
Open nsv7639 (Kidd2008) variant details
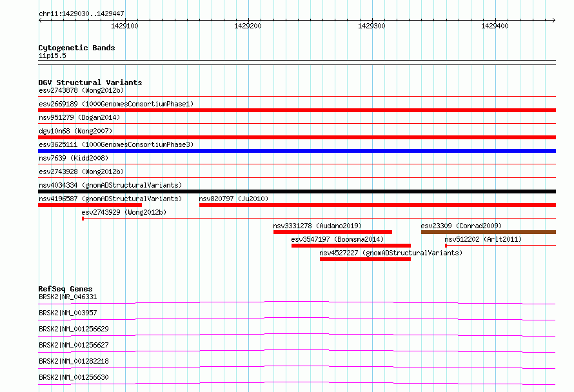tap(74, 158)
